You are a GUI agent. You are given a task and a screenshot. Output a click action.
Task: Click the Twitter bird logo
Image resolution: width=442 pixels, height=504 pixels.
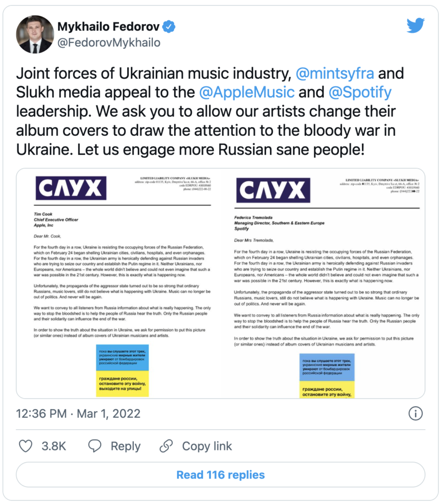coord(415,26)
